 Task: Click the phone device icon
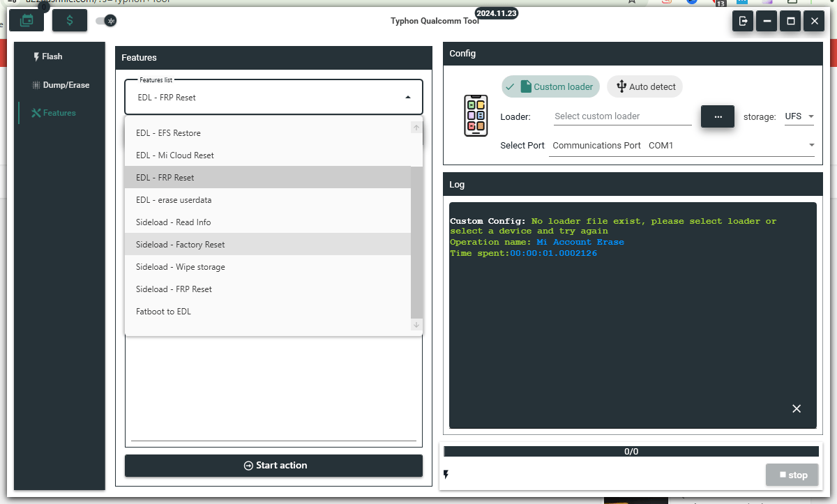(476, 115)
